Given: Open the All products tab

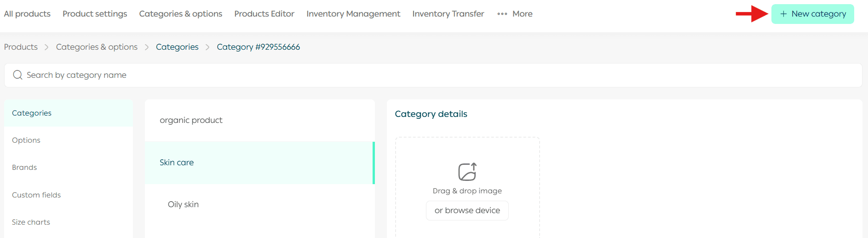Looking at the screenshot, I should pos(27,14).
